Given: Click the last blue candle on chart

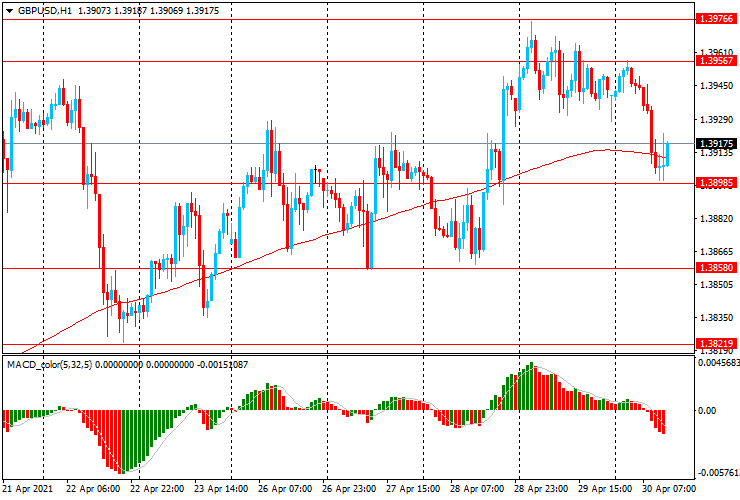Looking at the screenshot, I should [x=667, y=153].
